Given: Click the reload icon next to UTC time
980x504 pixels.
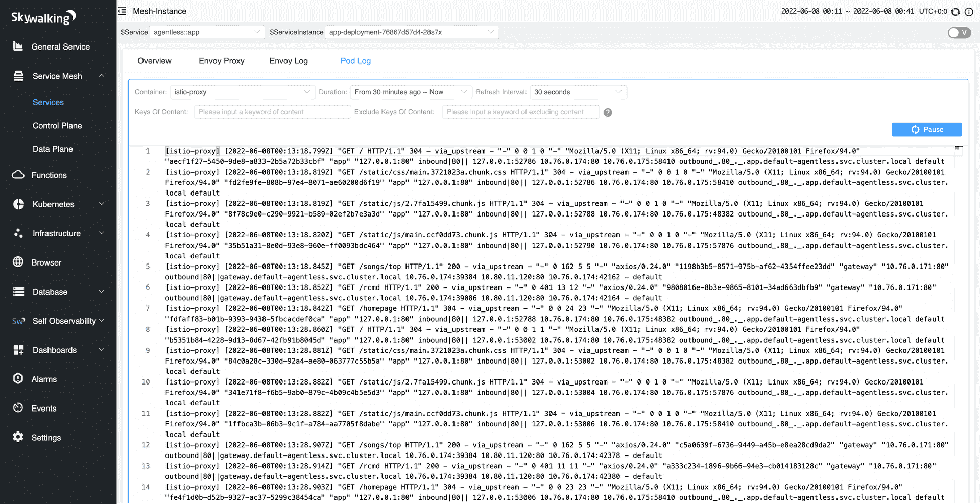Looking at the screenshot, I should click(955, 12).
